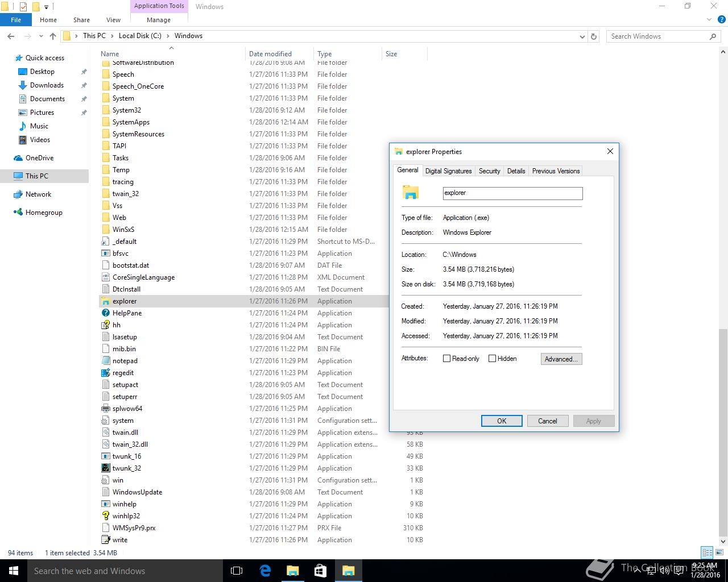Select the WindowsUpdate text document

[x=137, y=492]
